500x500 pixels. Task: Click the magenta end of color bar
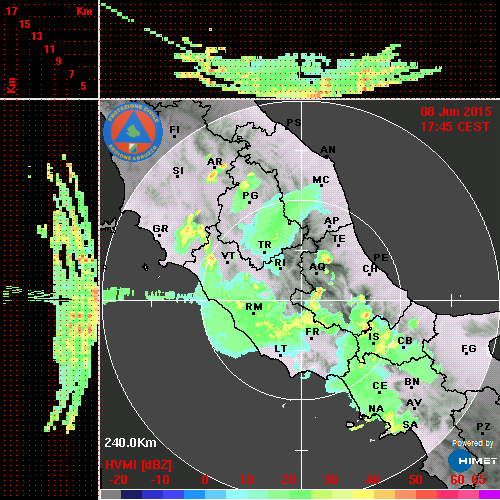click(489, 494)
